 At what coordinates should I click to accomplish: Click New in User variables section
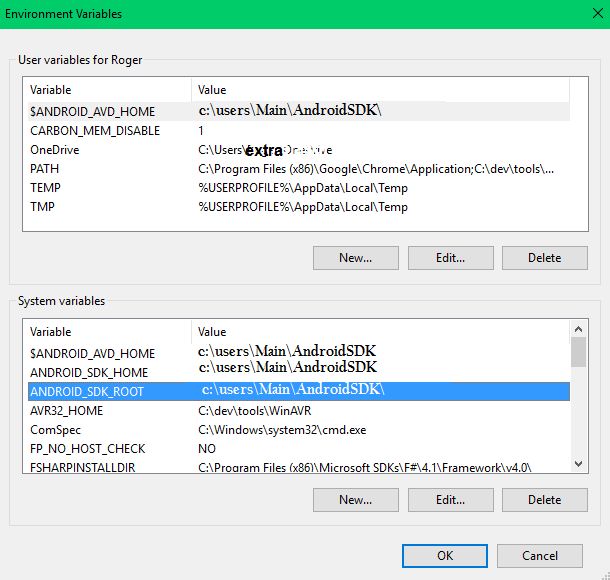point(356,258)
